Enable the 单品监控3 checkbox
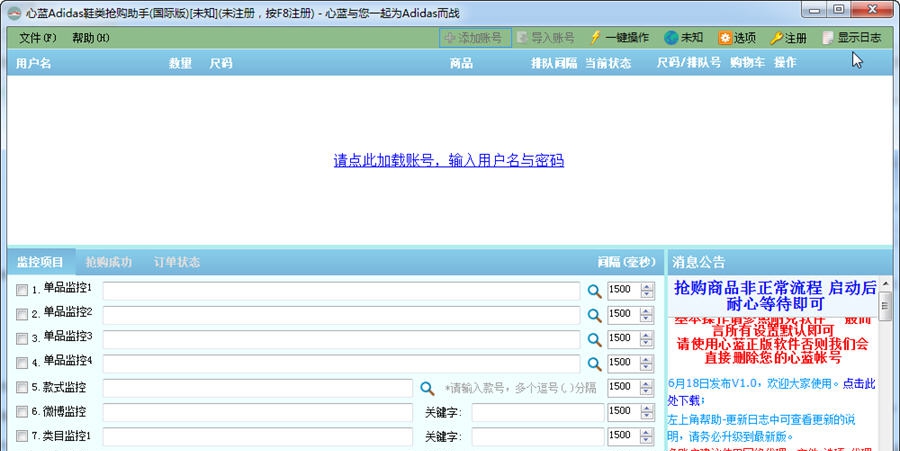Viewport: 900px width, 451px height. [x=22, y=339]
